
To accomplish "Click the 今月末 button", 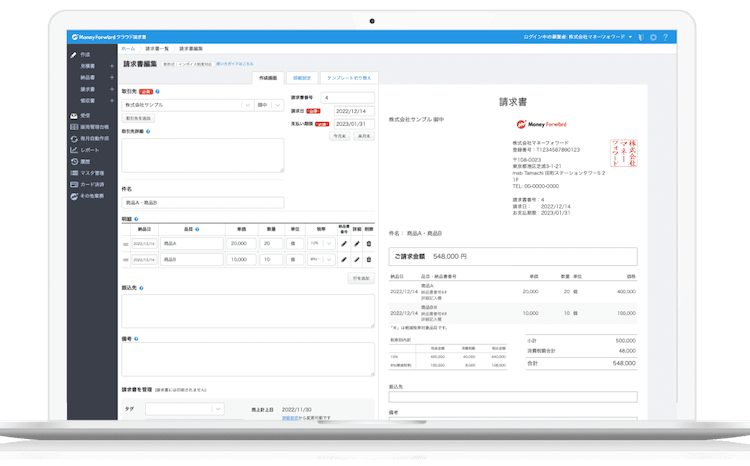I will 340,136.
